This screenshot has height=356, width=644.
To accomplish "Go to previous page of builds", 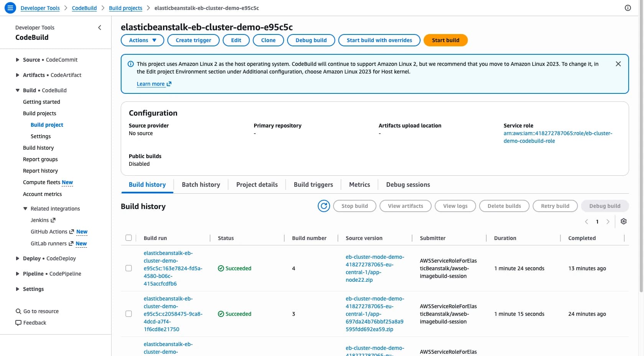I will 586,222.
